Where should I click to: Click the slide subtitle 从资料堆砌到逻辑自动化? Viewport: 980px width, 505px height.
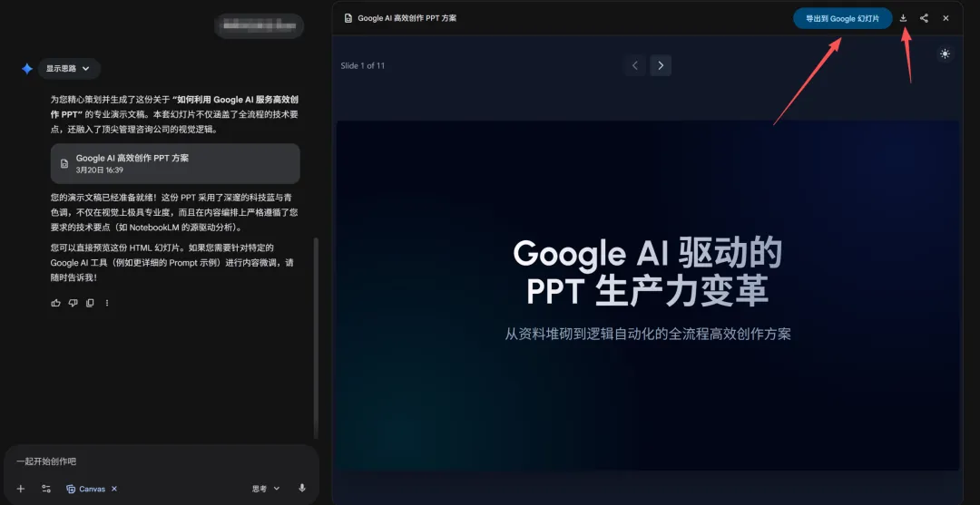[x=648, y=334]
